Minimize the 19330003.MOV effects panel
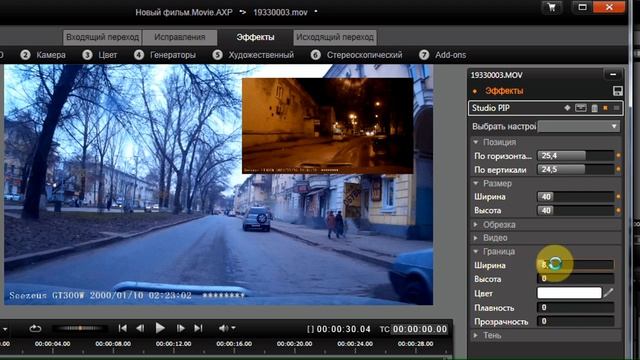This screenshot has width=640, height=360. coord(613,75)
